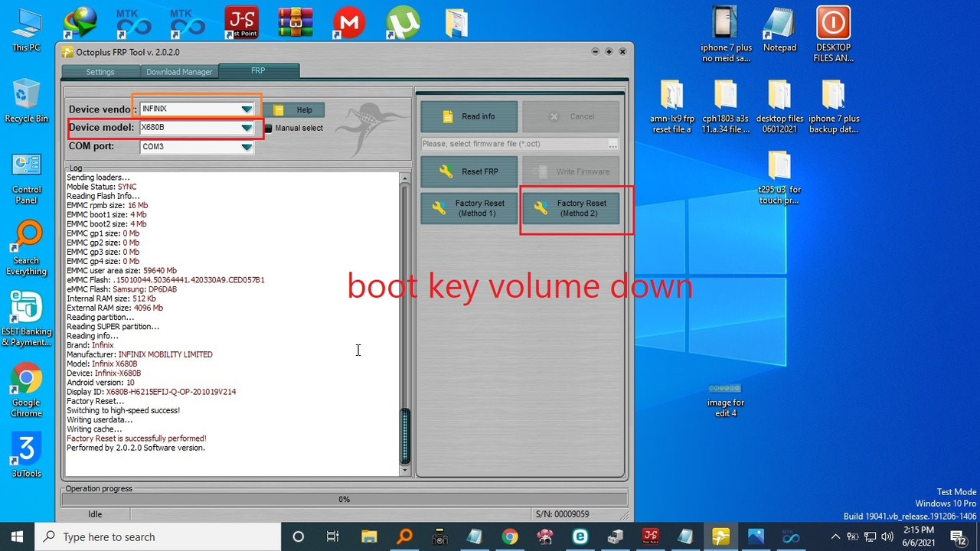
Task: Launch Search Everything desktop shortcut
Action: [26, 249]
